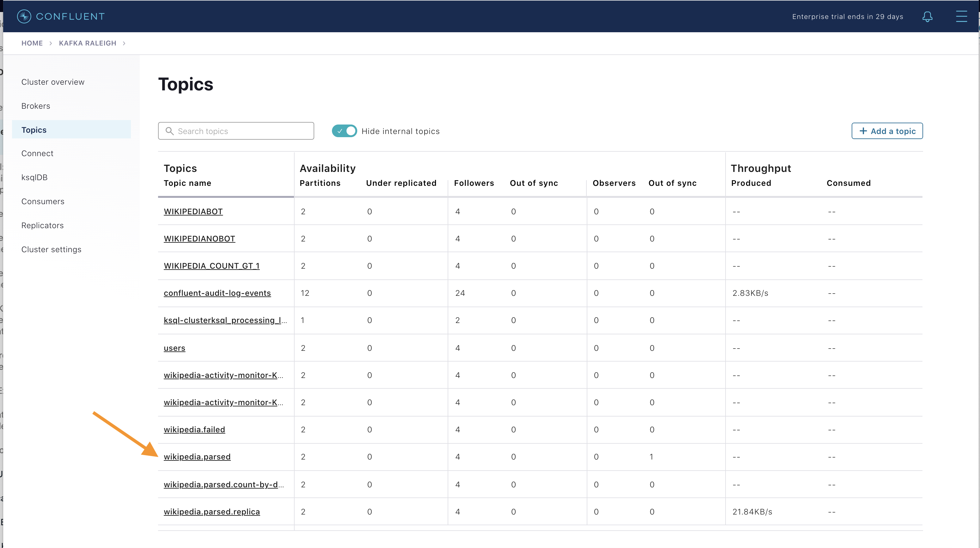Open wikipedia.parsed.replica topic
The image size is (980, 548).
pos(212,511)
